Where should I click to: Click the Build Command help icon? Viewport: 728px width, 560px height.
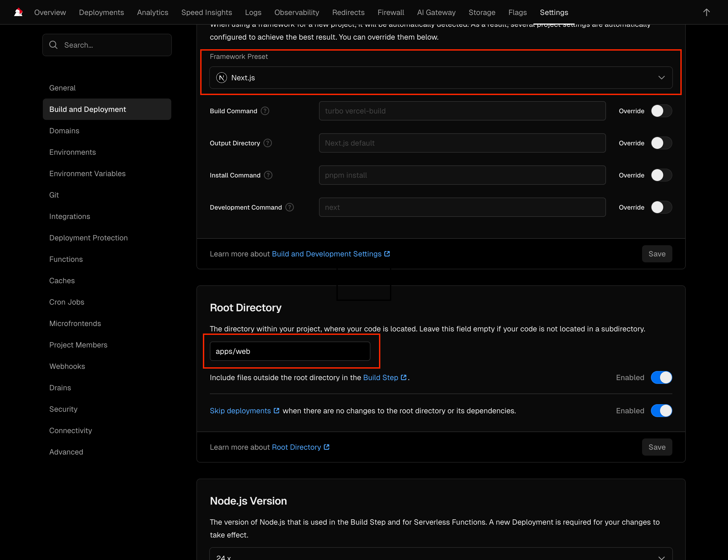pos(265,111)
